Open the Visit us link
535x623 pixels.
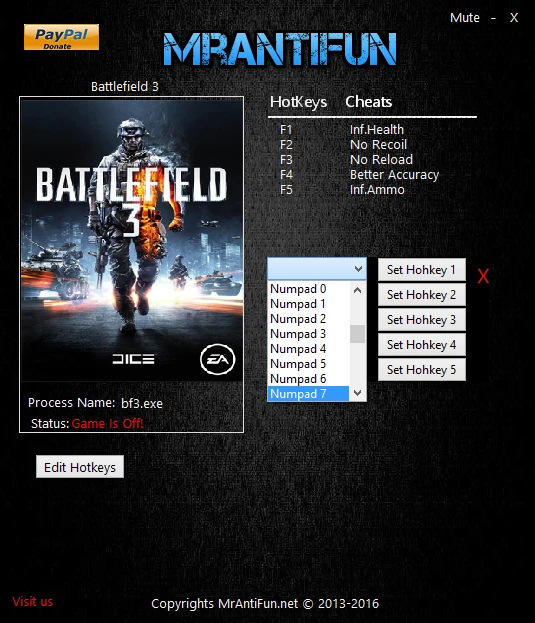tap(33, 602)
